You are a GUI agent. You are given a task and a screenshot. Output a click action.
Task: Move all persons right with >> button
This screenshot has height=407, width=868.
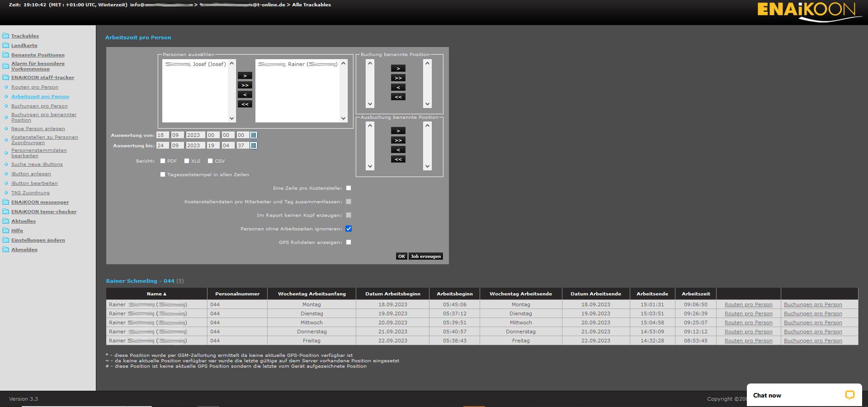tap(245, 85)
